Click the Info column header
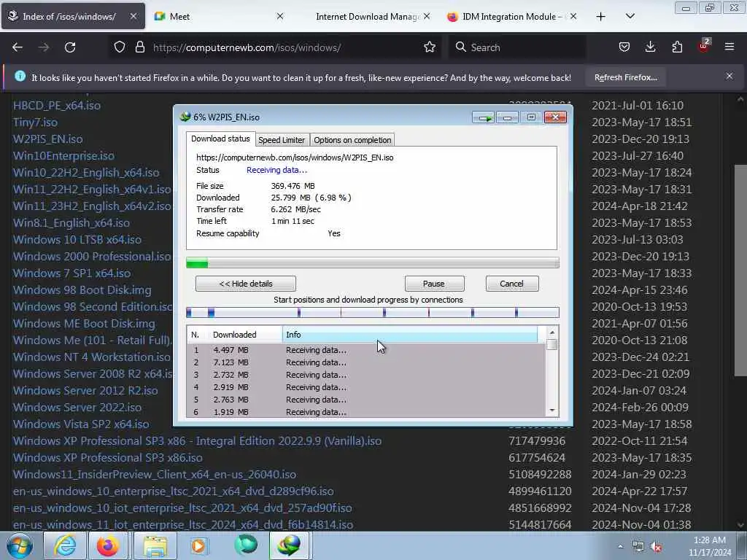 click(x=410, y=335)
